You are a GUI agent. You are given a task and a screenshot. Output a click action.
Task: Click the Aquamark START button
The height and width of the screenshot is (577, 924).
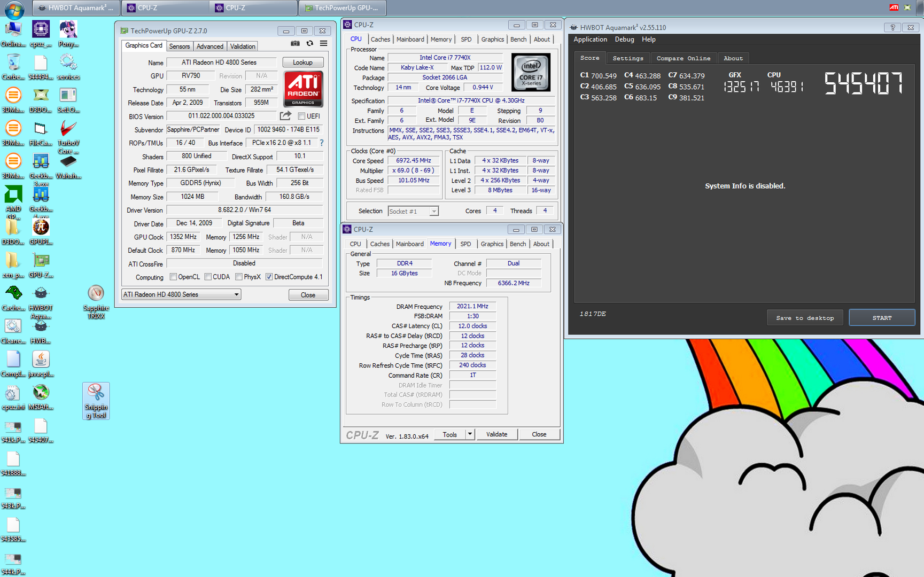(882, 318)
